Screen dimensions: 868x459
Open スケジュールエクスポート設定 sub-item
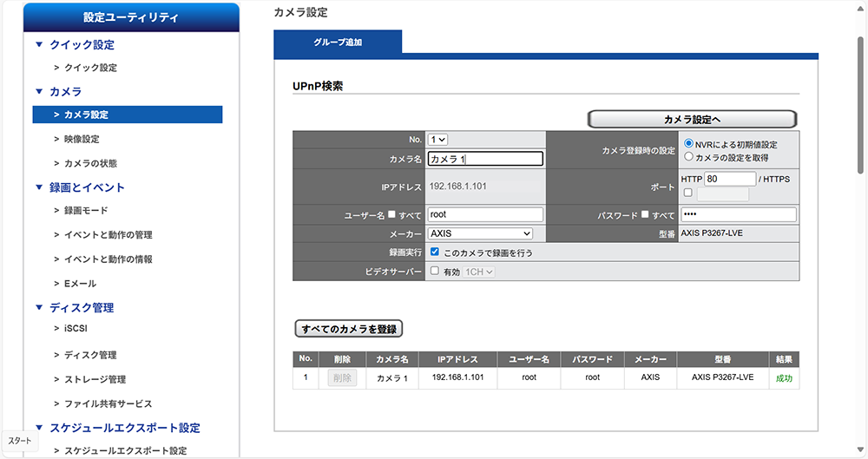click(x=125, y=450)
